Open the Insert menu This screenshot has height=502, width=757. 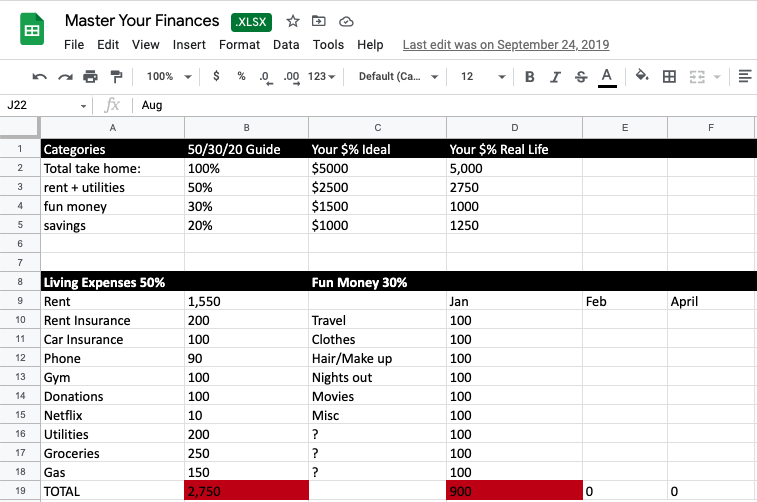[189, 45]
